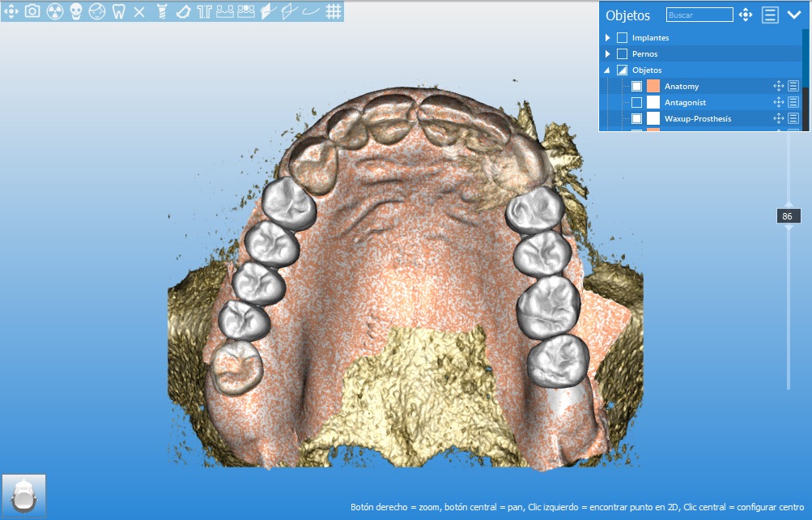
Task: Show the face soft-tissue rendering icon
Action: pyautogui.click(x=97, y=11)
